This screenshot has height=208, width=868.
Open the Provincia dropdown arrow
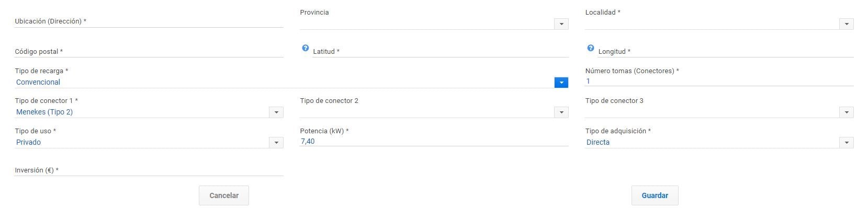click(x=561, y=24)
